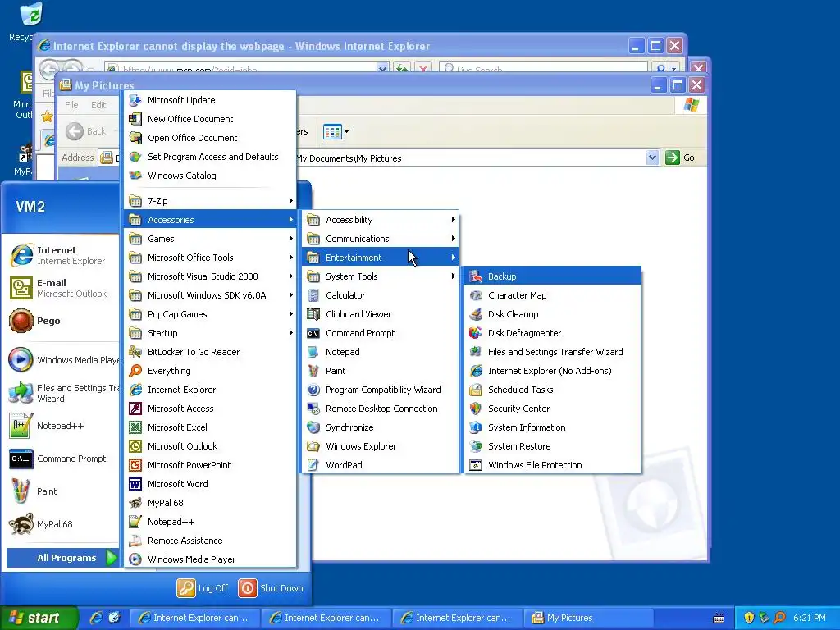Open Microsoft Access
The height and width of the screenshot is (630, 840).
210,409
